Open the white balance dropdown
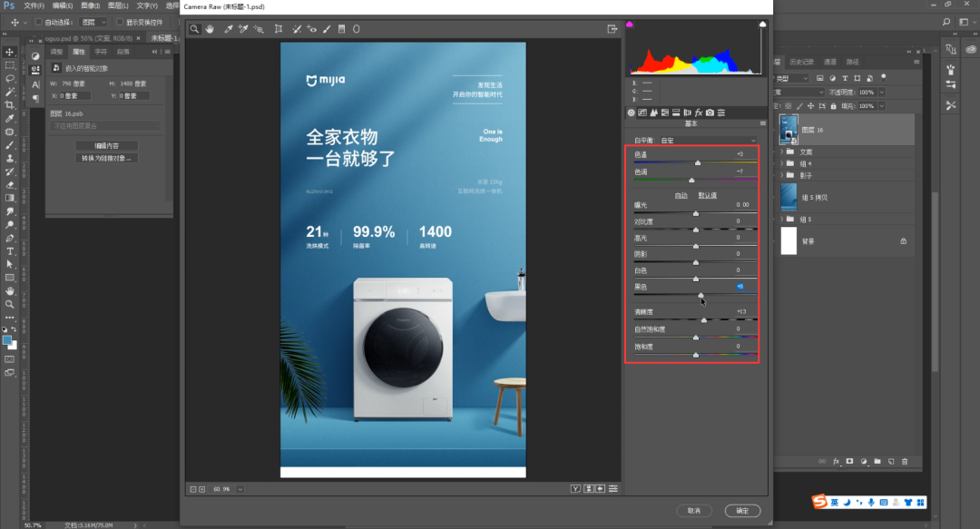Viewport: 980px width, 529px height. tap(708, 141)
